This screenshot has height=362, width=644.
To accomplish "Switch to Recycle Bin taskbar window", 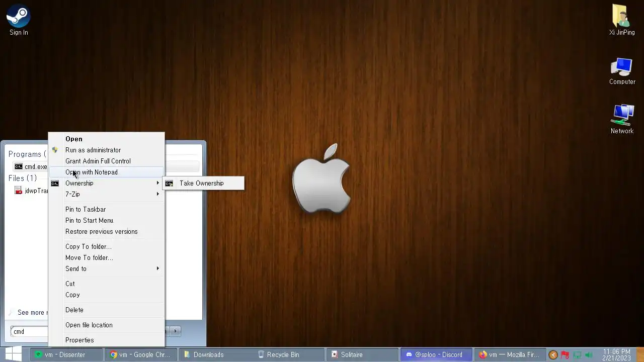I will (x=289, y=354).
